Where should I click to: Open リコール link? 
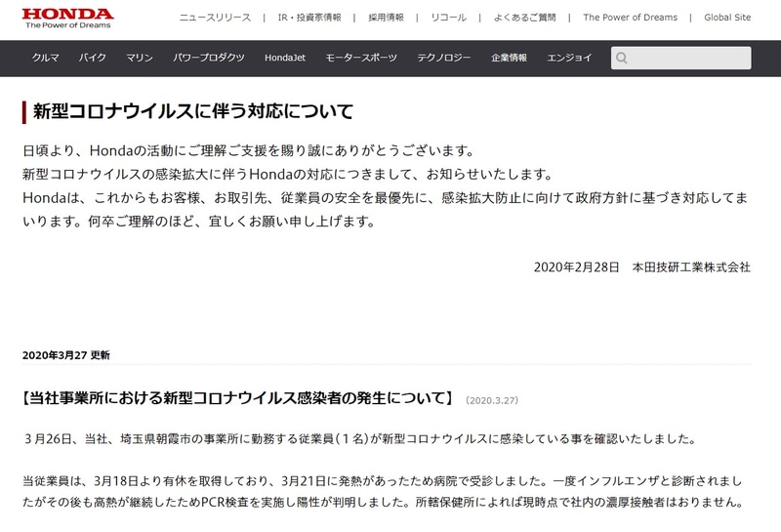coord(449,18)
